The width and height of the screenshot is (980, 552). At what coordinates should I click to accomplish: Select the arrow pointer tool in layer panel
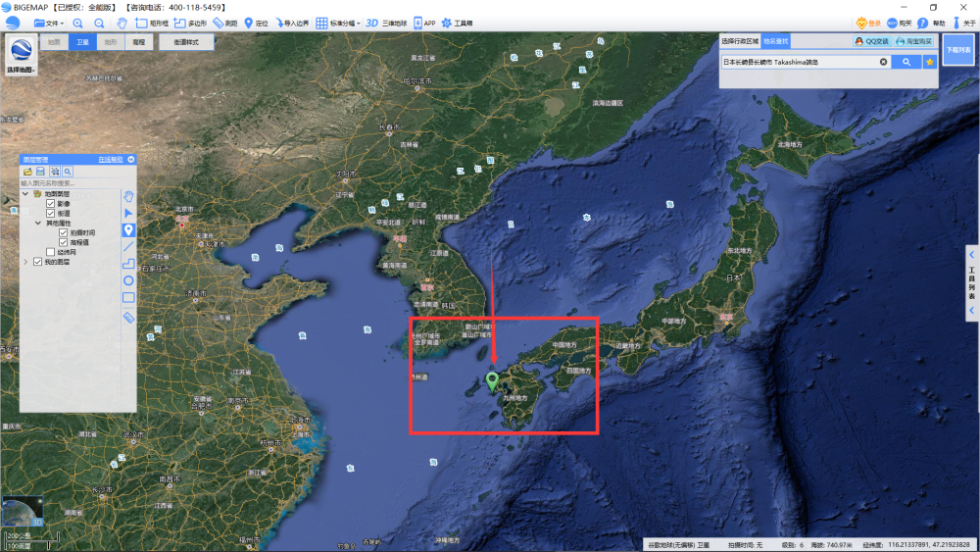click(x=128, y=213)
